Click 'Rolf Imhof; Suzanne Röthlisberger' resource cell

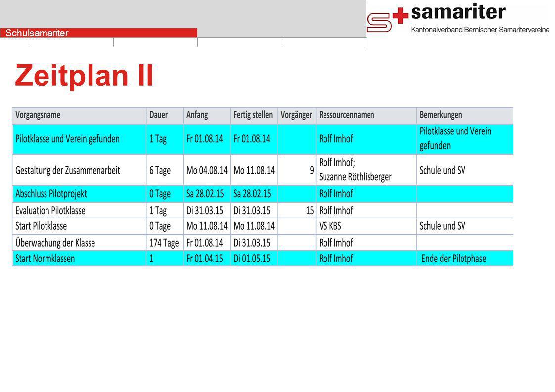(x=367, y=170)
